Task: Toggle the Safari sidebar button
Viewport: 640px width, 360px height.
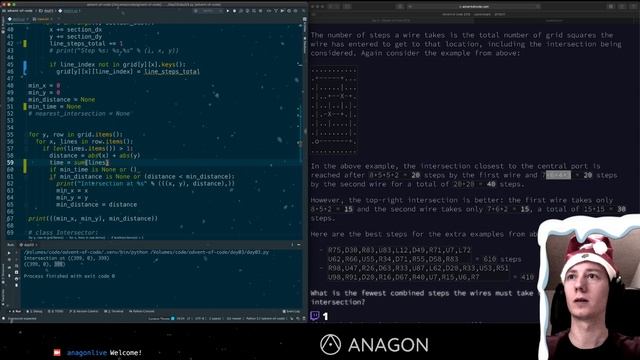Action: coord(347,7)
